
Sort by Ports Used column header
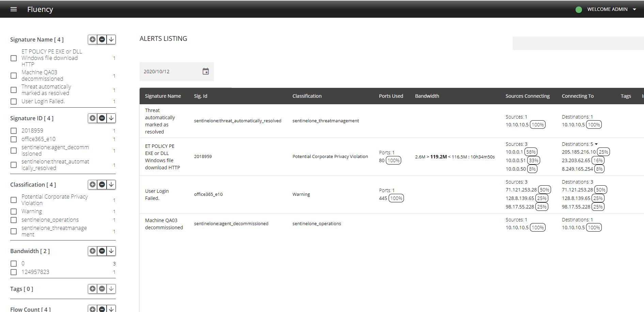click(x=391, y=96)
